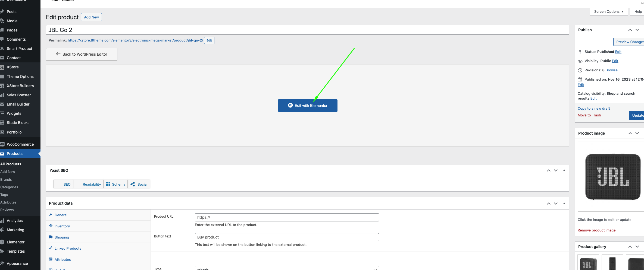Move Yoast SEO panel down
644x270 pixels.
556,170
